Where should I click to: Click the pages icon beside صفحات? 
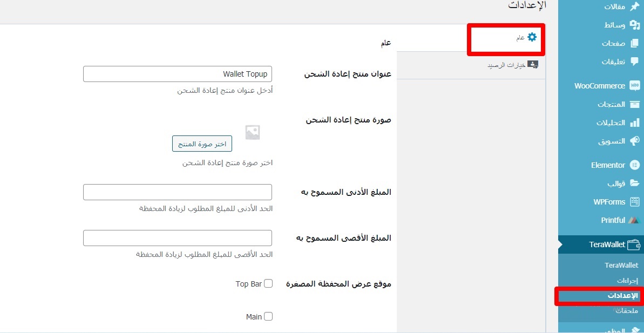tap(634, 43)
